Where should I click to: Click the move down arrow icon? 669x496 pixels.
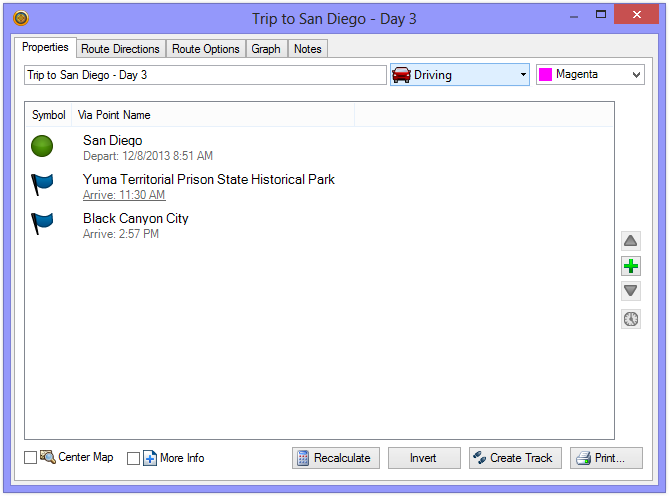[x=630, y=291]
